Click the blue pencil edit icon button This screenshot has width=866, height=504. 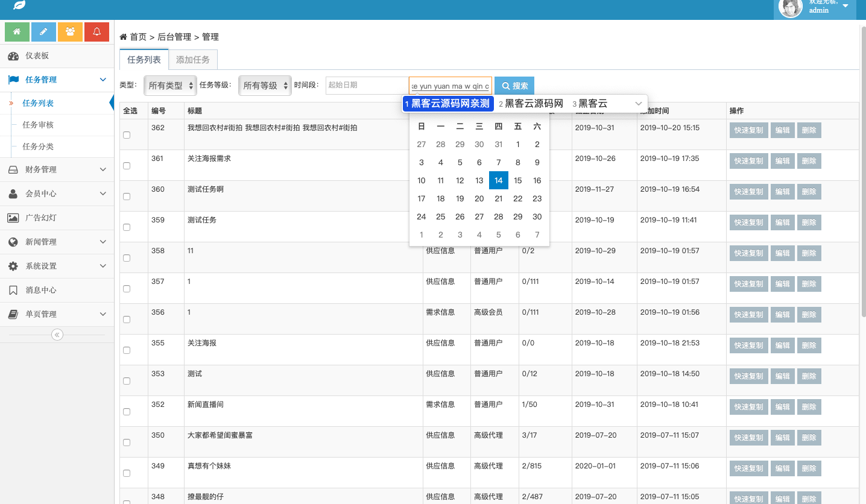click(x=43, y=32)
